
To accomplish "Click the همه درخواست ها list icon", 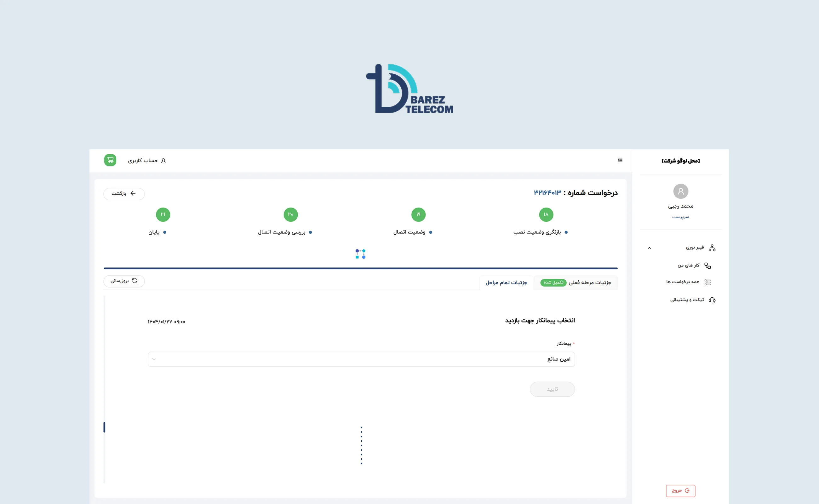I will [x=708, y=282].
